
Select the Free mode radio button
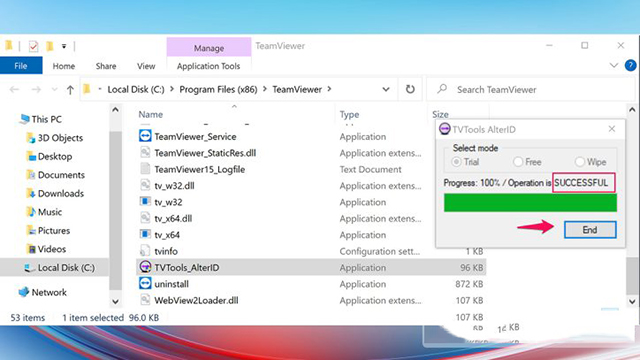coord(518,162)
